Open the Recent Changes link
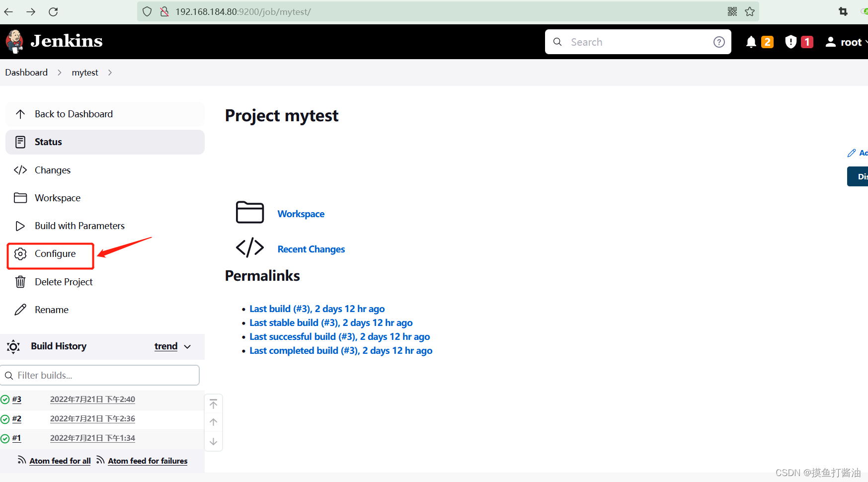The width and height of the screenshot is (868, 482). coord(311,249)
